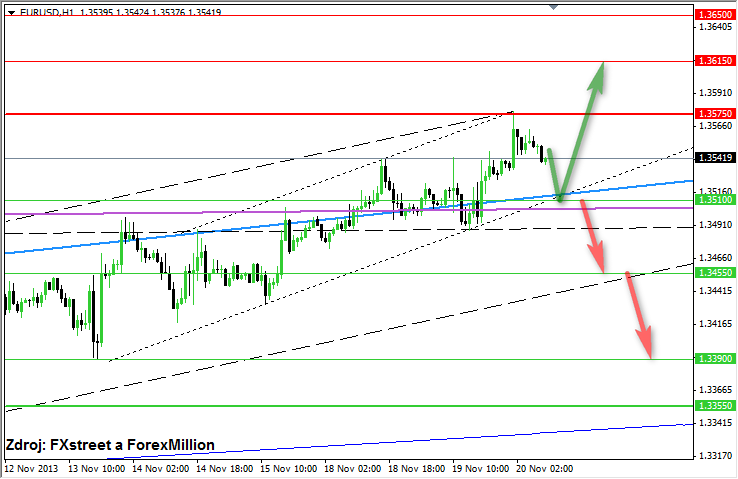
Task: Click the 1.34660 price scale value
Action: point(715,258)
